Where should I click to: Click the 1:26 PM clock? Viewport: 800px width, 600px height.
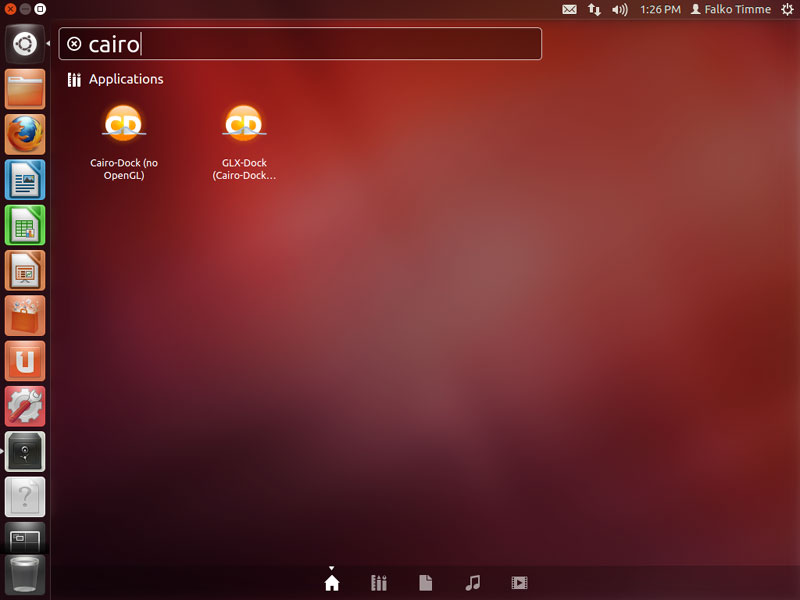660,9
